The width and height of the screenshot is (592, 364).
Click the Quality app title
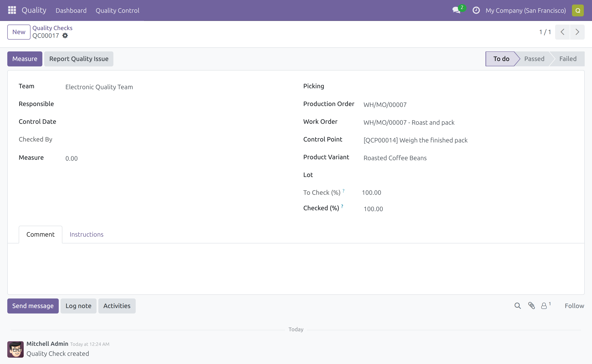34,10
